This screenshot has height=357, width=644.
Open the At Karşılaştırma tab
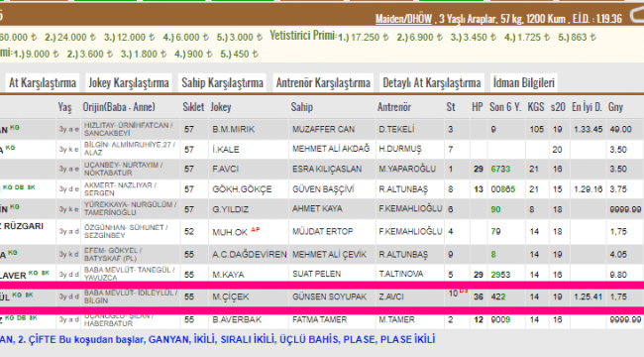coord(43,82)
